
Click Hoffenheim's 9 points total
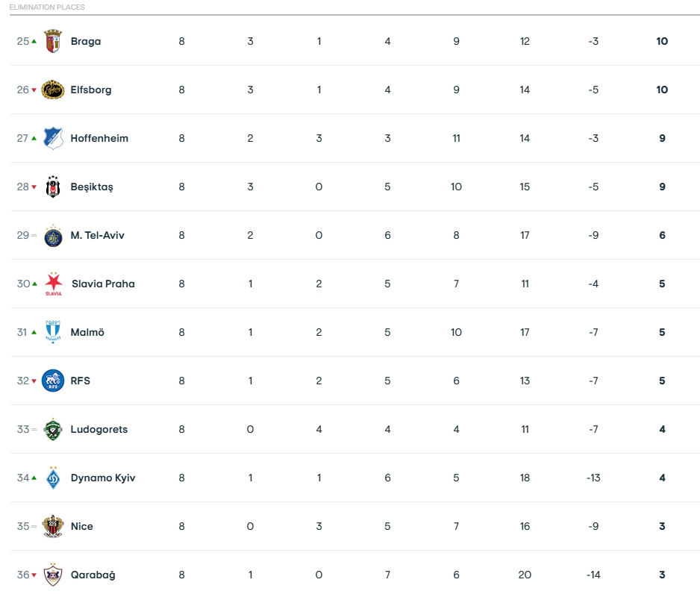(x=662, y=138)
